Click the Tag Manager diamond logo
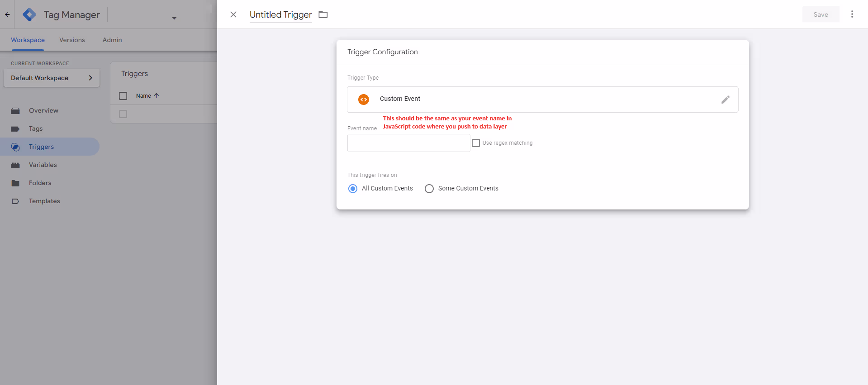This screenshot has height=385, width=868. (x=29, y=14)
